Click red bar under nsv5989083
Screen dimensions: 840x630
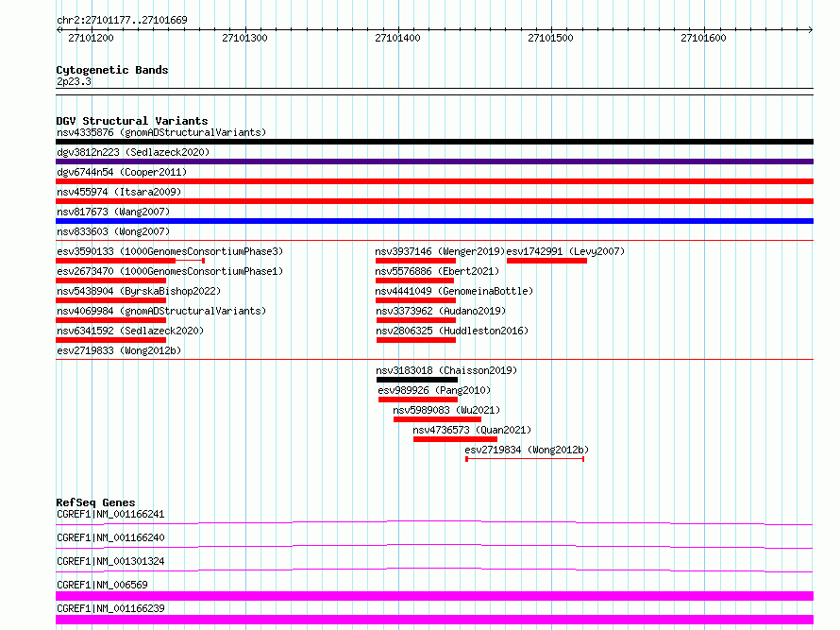[437, 419]
